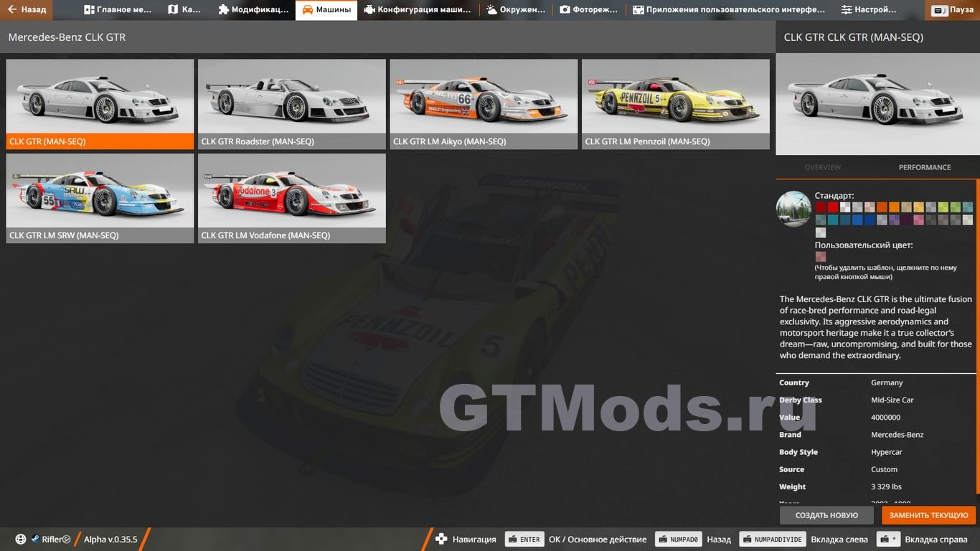980x551 pixels.
Task: Switch to the OVERVIEW tab
Action: click(x=822, y=167)
